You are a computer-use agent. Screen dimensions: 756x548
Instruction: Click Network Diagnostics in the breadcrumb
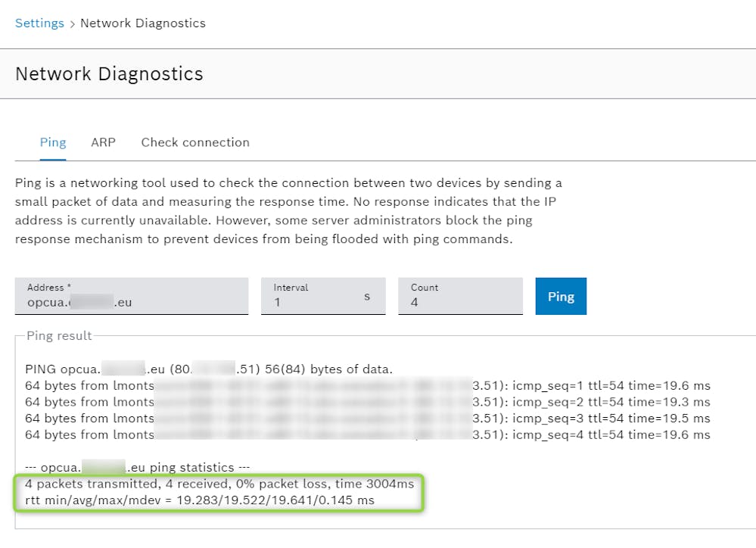142,23
